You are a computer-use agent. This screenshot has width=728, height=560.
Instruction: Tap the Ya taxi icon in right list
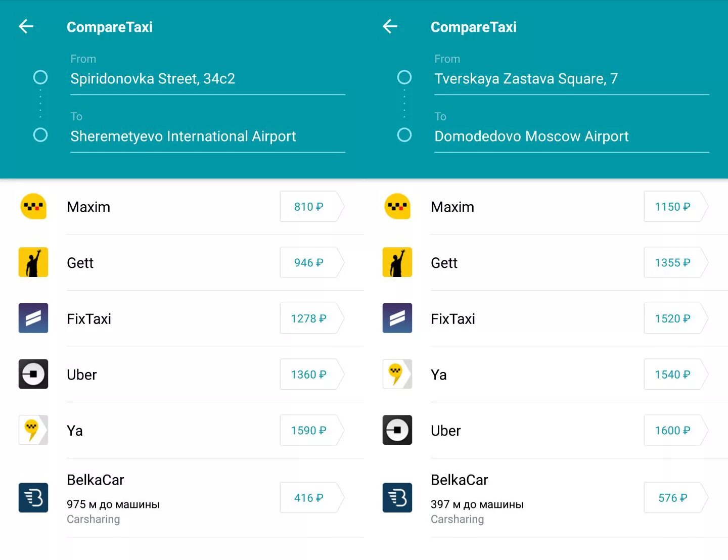point(397,374)
